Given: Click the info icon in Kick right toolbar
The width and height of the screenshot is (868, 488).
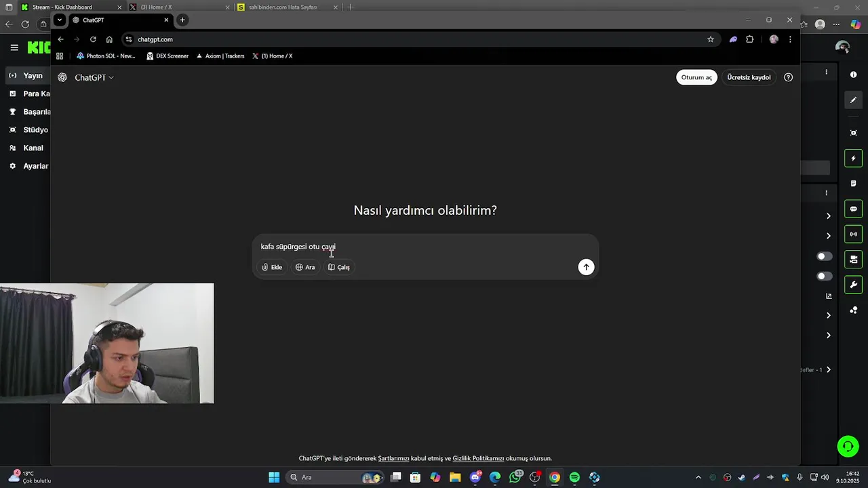Looking at the screenshot, I should (854, 75).
